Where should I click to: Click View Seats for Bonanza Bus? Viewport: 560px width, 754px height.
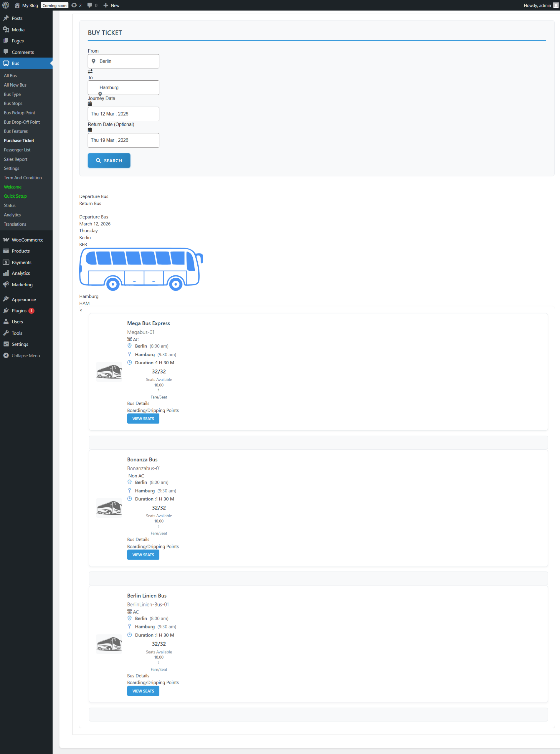pos(143,555)
